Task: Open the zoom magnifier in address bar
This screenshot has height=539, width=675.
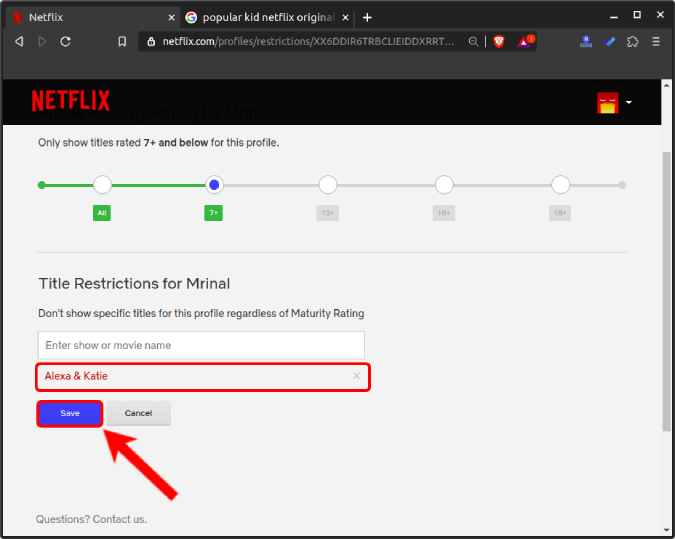Action: tap(473, 42)
